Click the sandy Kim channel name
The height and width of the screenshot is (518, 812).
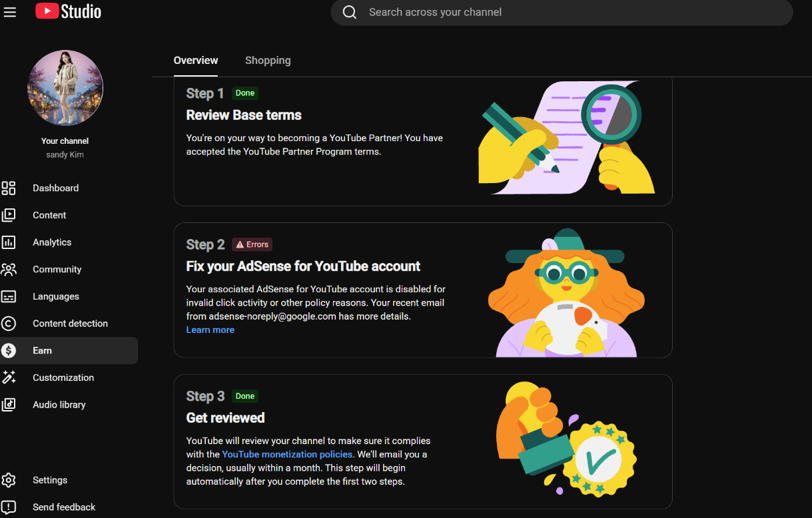point(65,154)
